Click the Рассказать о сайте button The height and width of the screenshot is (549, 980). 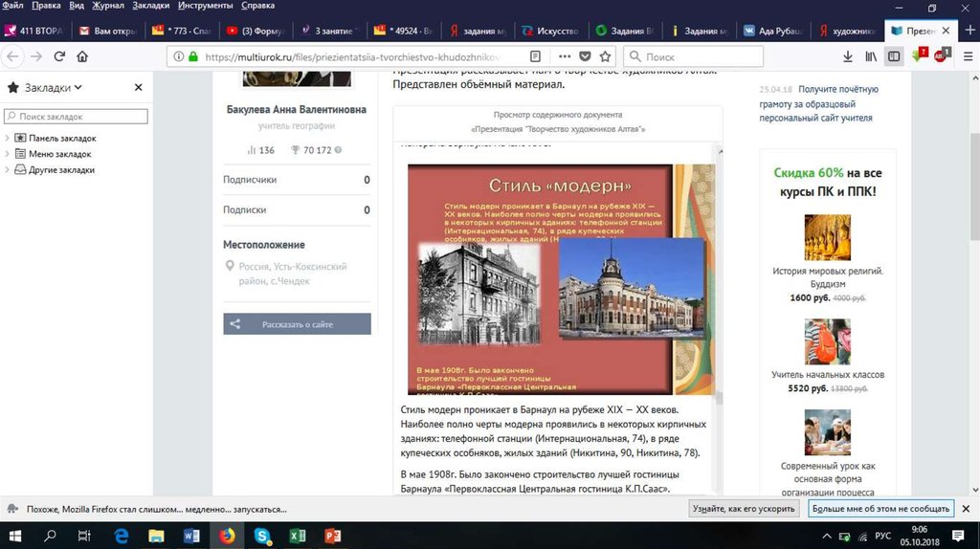click(x=297, y=324)
